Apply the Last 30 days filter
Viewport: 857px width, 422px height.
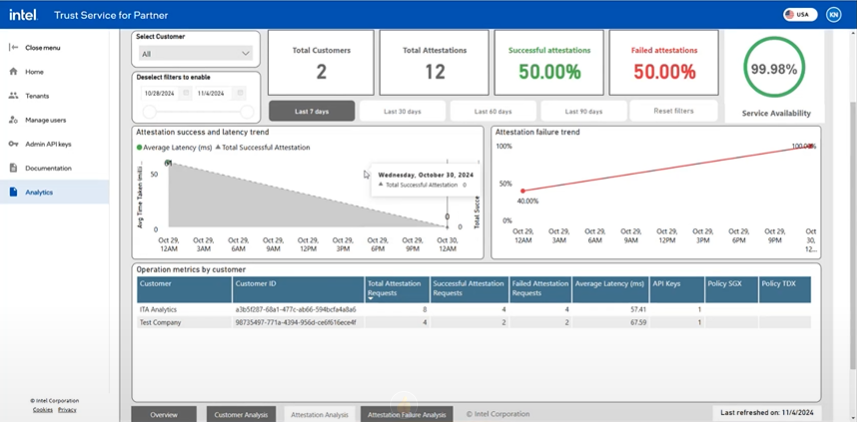pyautogui.click(x=402, y=112)
